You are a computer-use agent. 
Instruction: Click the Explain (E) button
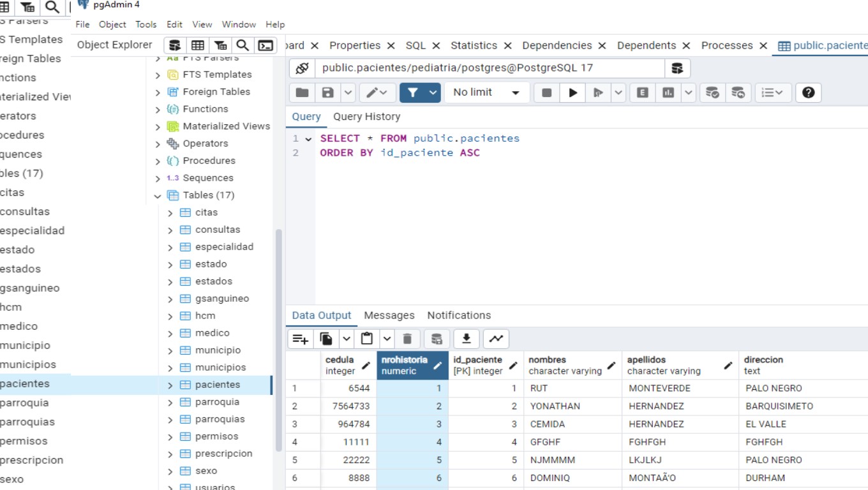643,93
